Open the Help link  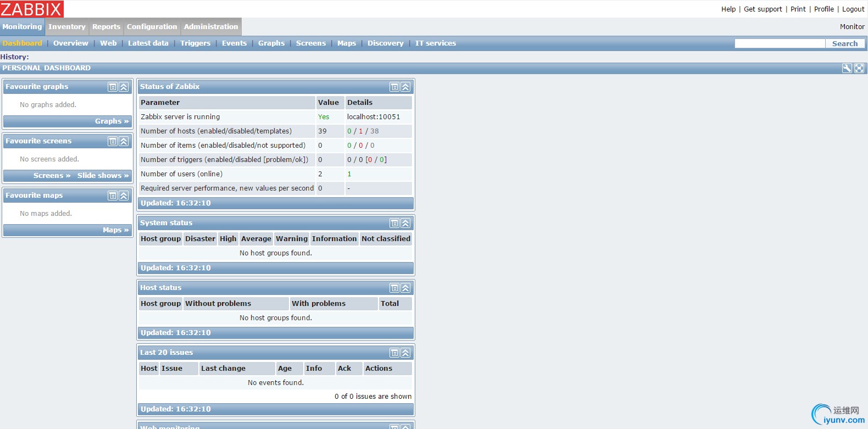(728, 9)
